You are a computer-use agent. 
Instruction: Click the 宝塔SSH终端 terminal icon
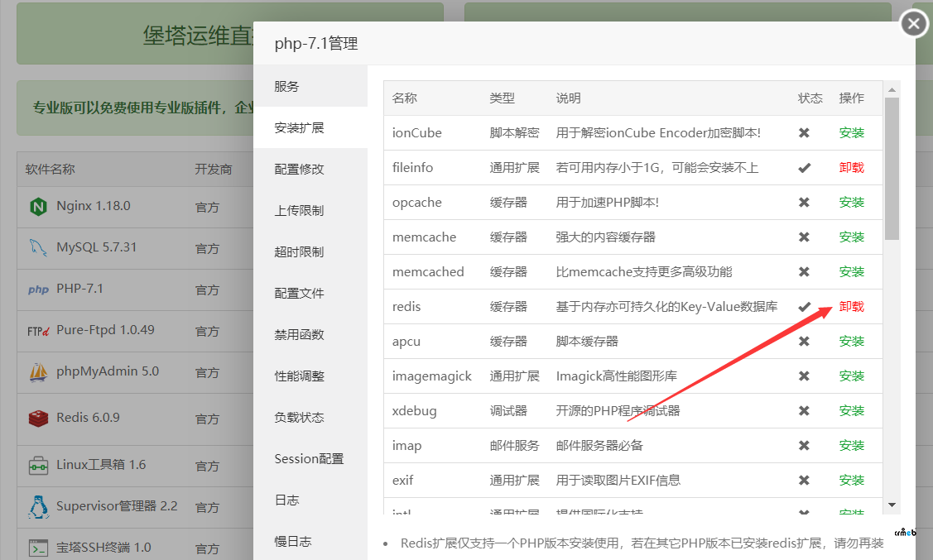click(x=38, y=548)
